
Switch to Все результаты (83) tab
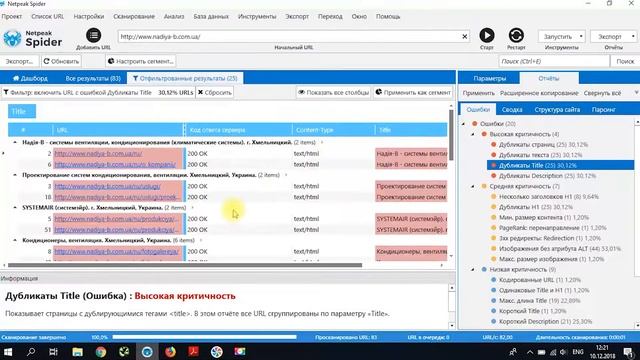pyautogui.click(x=93, y=78)
